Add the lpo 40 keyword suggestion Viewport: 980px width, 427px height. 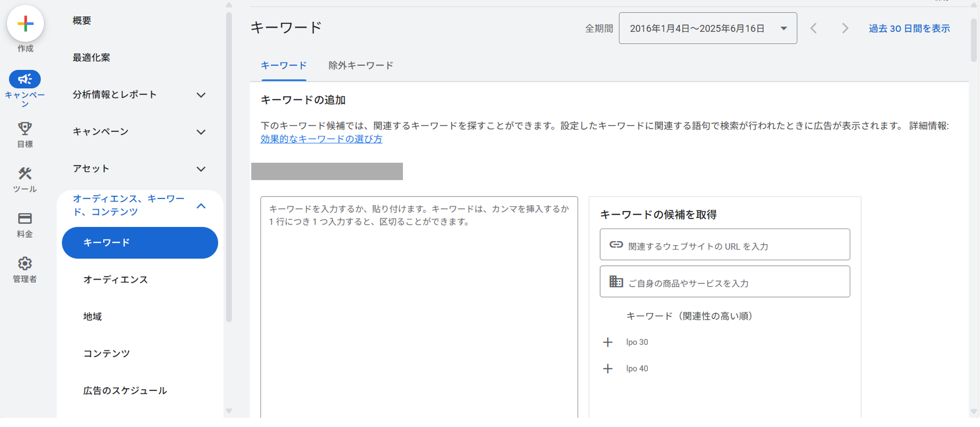pos(608,369)
